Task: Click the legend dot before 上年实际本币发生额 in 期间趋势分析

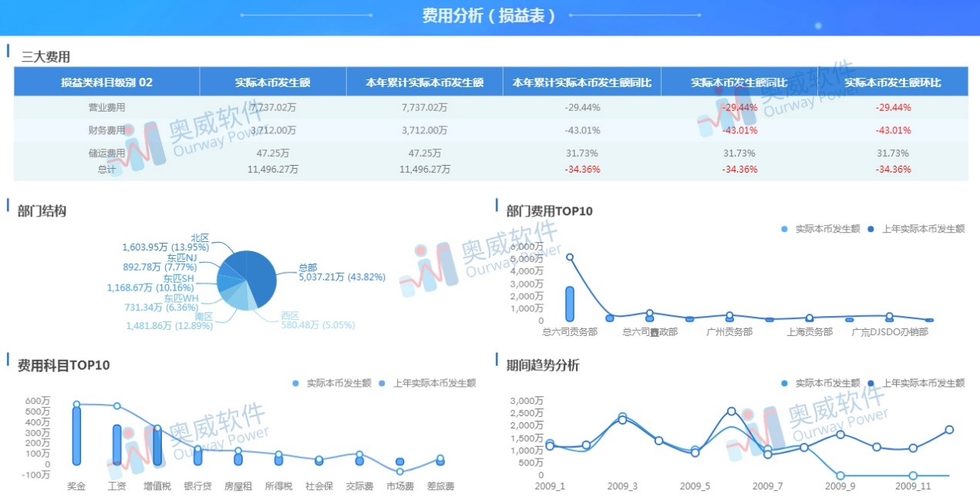Action: pos(869,382)
